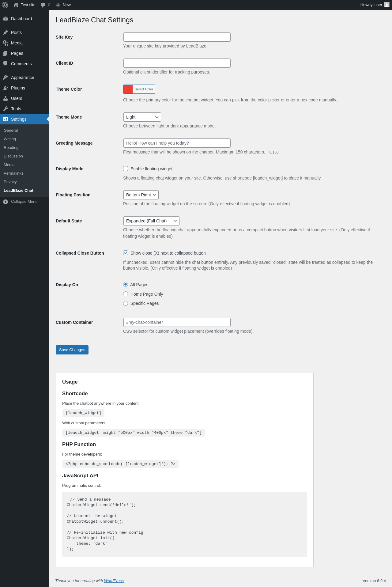Expand the Default State dropdown
The width and height of the screenshot is (392, 587).
[x=151, y=221]
